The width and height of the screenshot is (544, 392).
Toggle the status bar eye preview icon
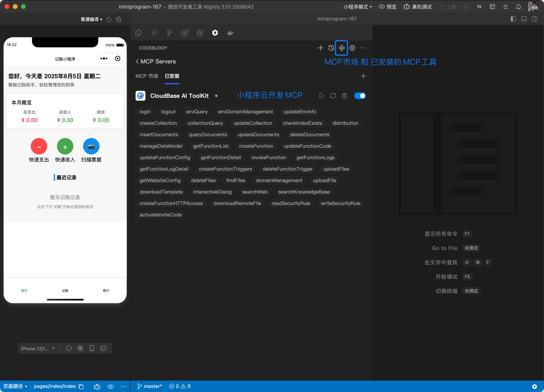click(x=110, y=386)
